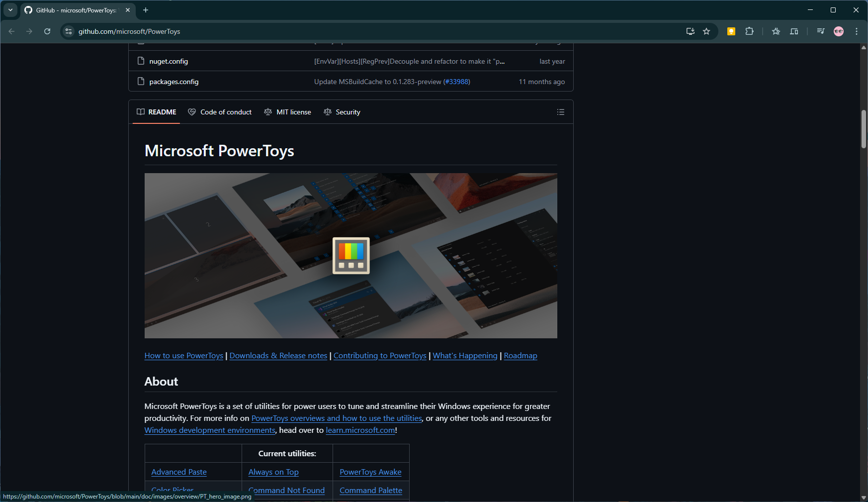Switch to MIT license tab

click(x=287, y=112)
